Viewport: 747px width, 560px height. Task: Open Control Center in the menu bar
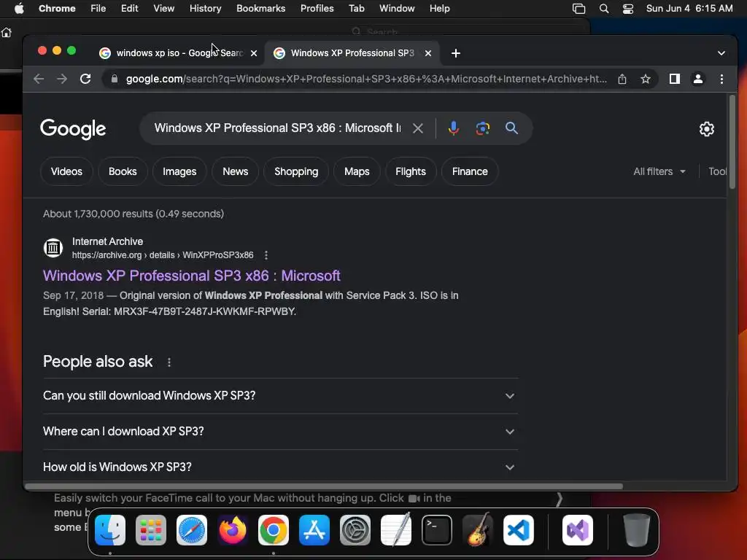[628, 9]
